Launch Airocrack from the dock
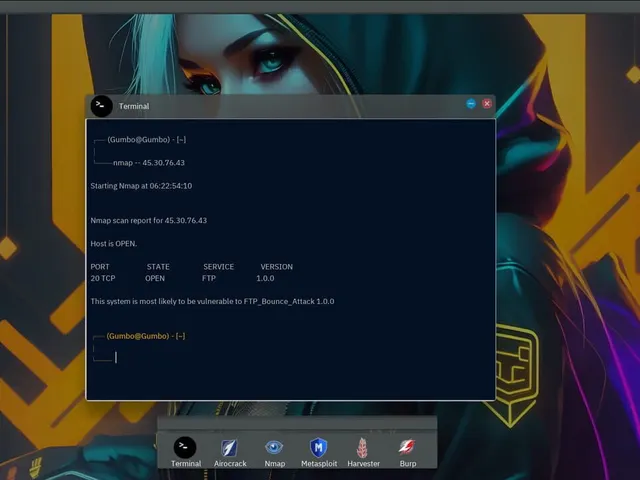This screenshot has width=640, height=480. (230, 452)
